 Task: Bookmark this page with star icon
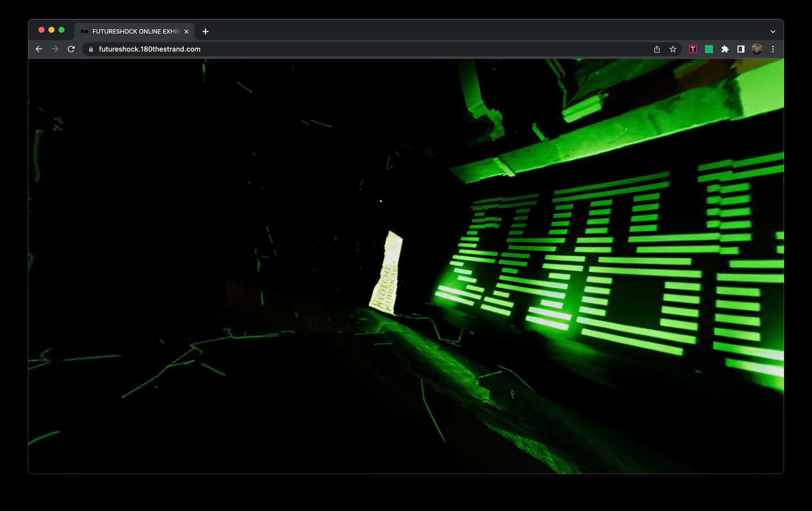click(673, 49)
